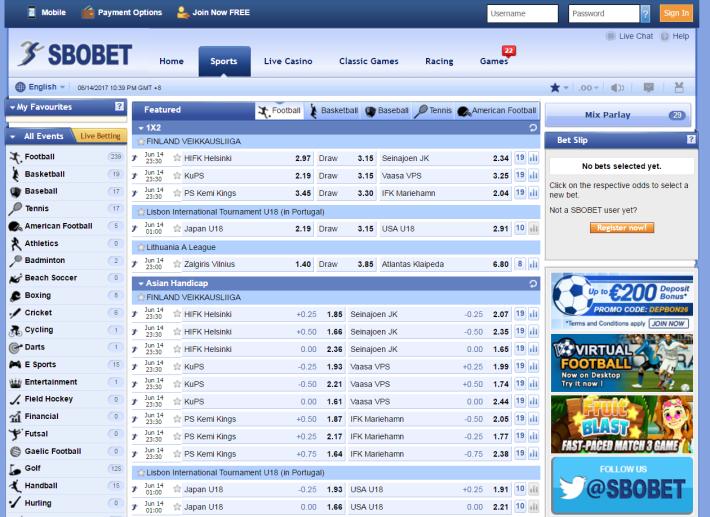Viewport: 710px width, 517px height.
Task: Select Financial in the sidebar
Action: [67, 416]
